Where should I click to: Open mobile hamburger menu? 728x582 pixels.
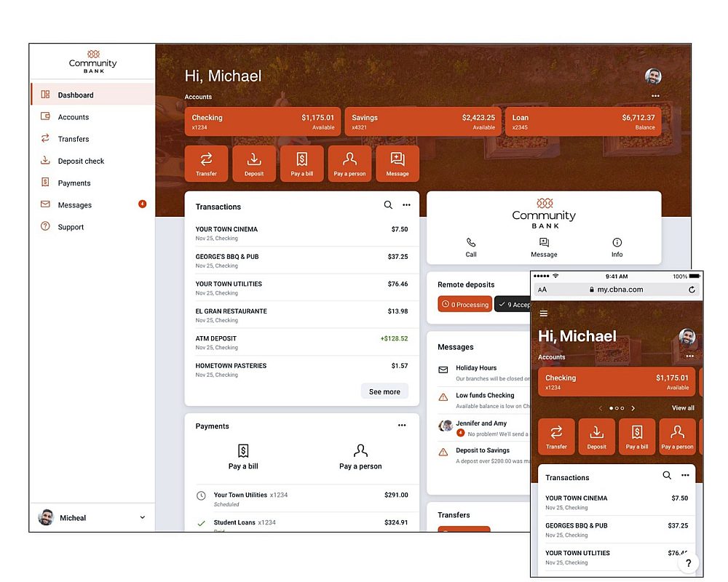(543, 314)
